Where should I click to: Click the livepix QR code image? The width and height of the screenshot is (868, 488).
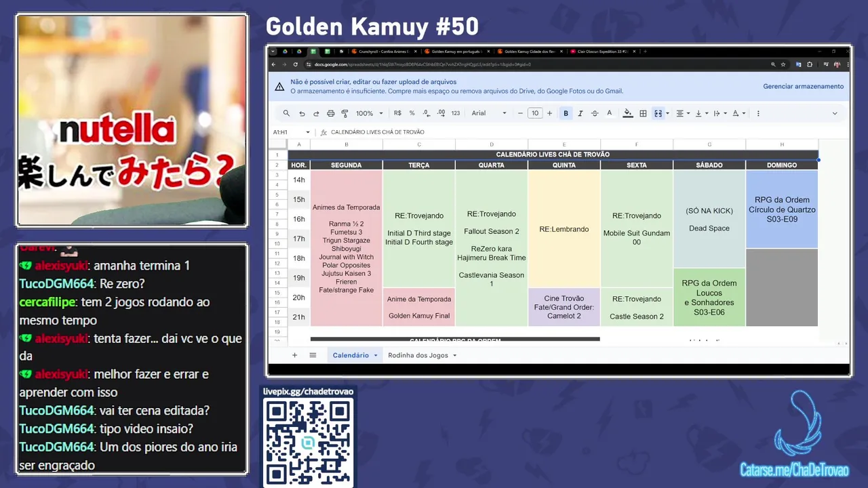308,442
